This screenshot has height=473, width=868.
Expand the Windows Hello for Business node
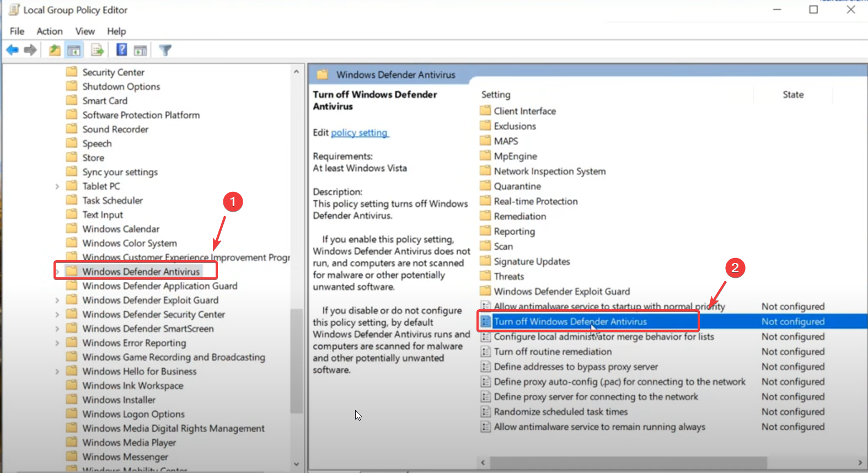[57, 372]
